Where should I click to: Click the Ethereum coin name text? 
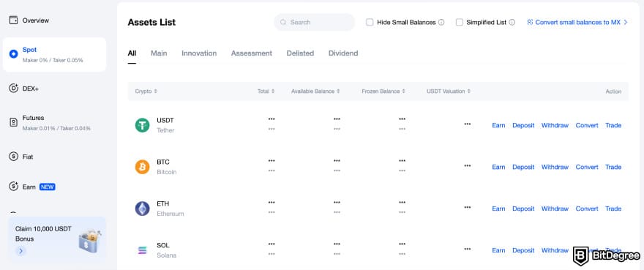pos(171,214)
